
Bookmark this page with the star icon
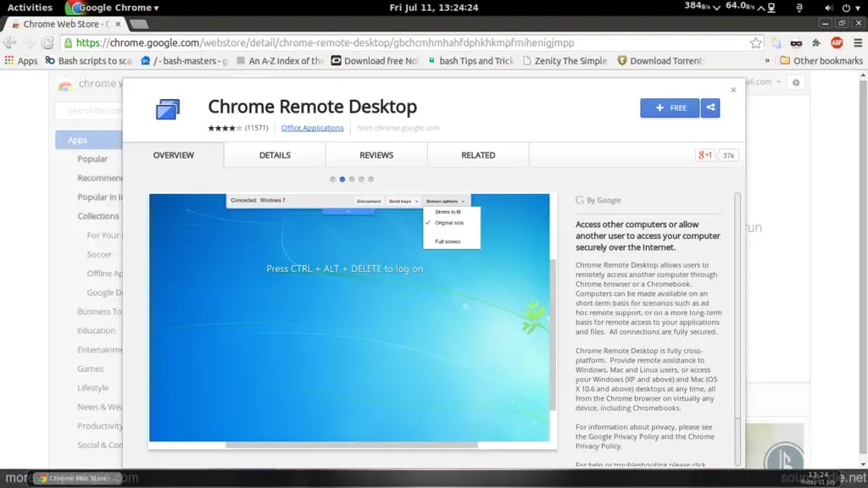coord(755,42)
